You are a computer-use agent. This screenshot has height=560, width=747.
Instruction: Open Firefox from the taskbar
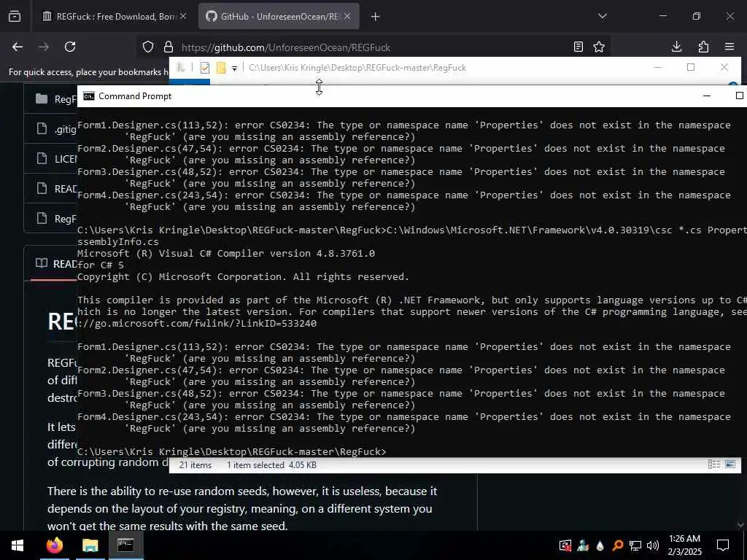point(54,545)
